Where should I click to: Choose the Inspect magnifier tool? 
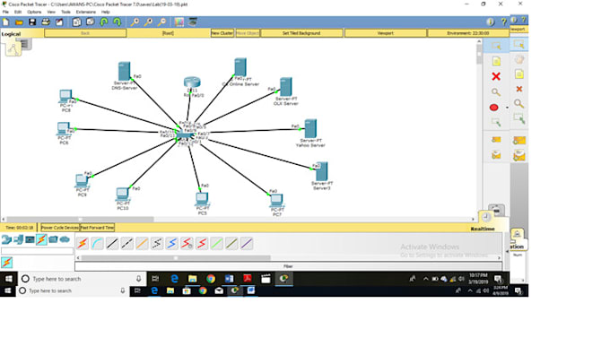pos(495,92)
